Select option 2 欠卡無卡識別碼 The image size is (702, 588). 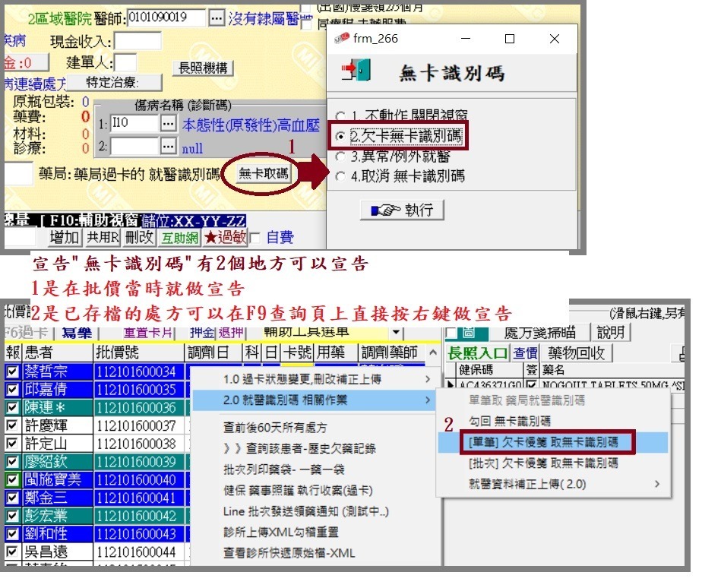340,136
